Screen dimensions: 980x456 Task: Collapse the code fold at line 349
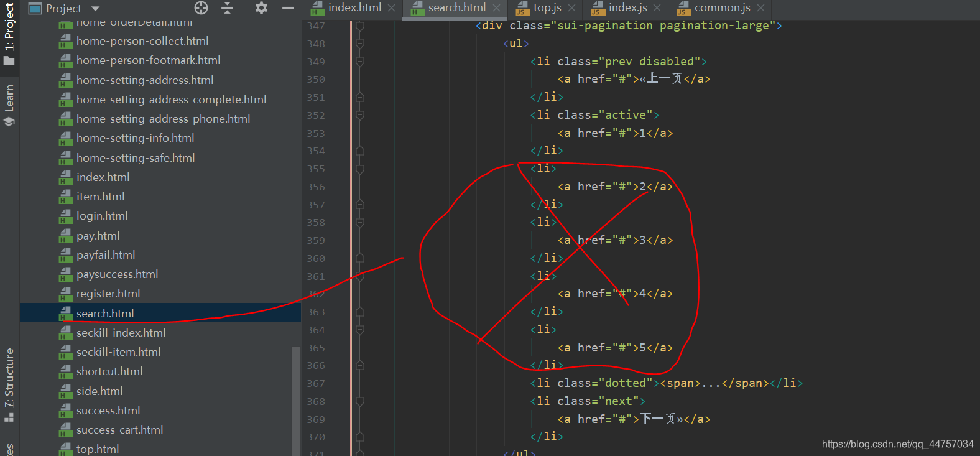pyautogui.click(x=360, y=62)
